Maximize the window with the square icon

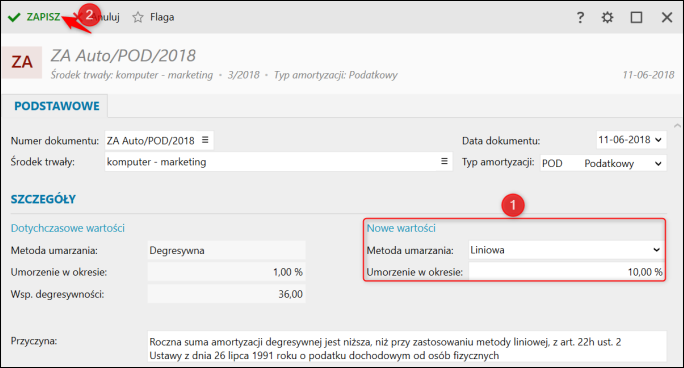(636, 17)
